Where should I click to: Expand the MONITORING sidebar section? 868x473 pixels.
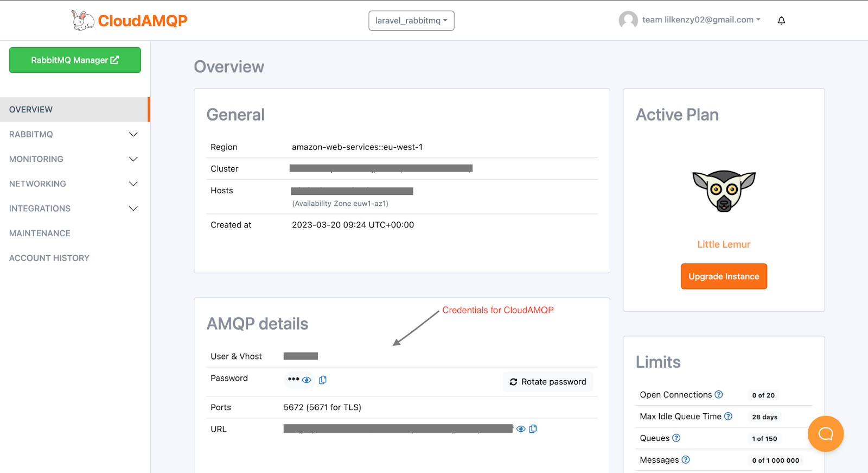pyautogui.click(x=75, y=159)
